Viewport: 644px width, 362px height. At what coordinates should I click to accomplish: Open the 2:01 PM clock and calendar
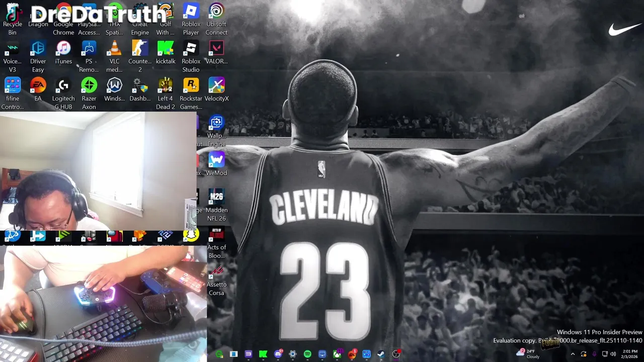point(630,354)
